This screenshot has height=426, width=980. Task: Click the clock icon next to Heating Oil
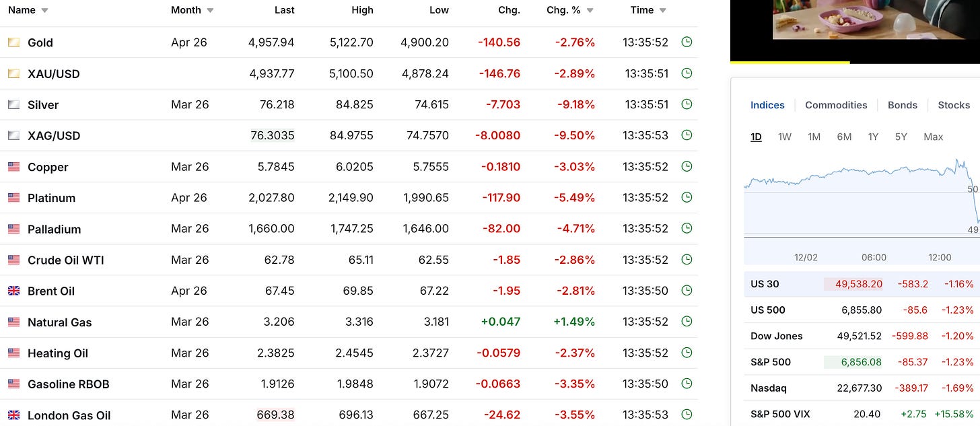687,353
